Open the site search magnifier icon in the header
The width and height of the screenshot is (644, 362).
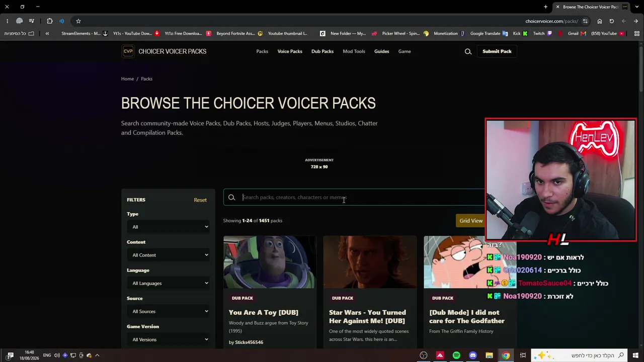point(468,51)
